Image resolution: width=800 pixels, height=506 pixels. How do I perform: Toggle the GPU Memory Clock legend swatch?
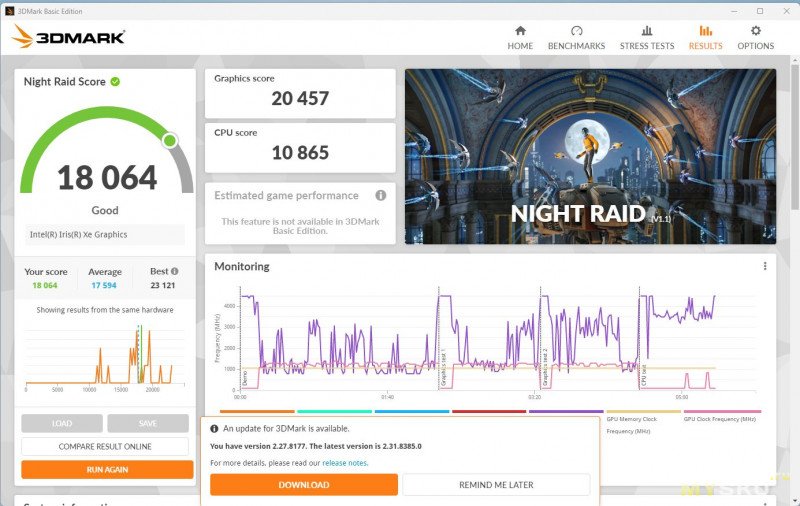point(643,411)
